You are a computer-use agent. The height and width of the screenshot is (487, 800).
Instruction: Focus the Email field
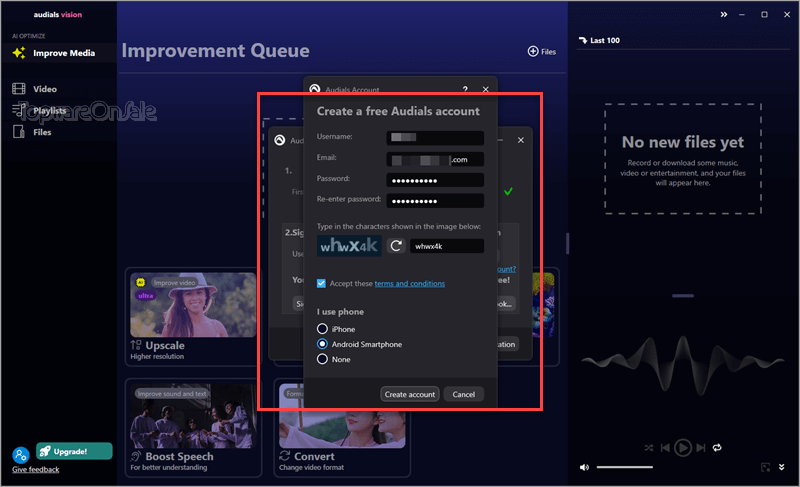(435, 160)
